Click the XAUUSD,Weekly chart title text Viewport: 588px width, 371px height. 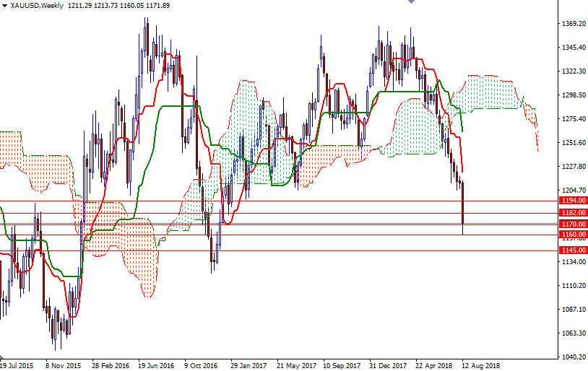37,6
